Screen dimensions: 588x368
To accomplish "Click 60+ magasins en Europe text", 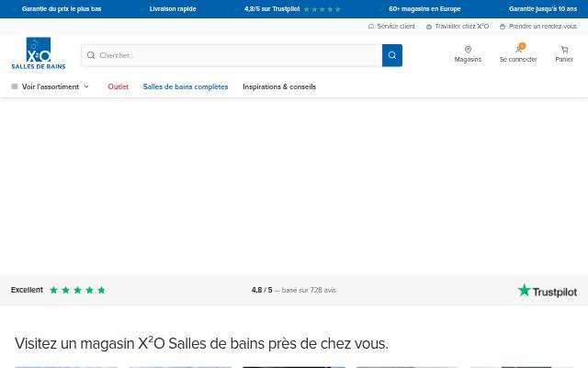I will (424, 9).
